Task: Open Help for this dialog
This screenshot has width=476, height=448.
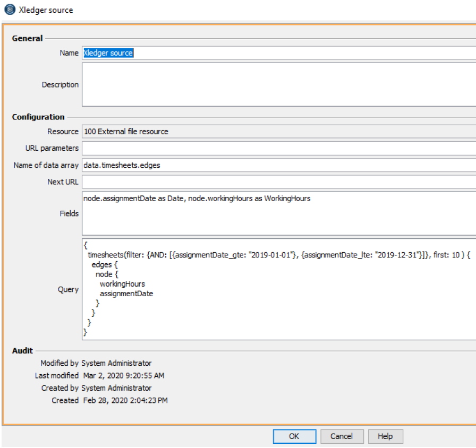Action: [385, 436]
